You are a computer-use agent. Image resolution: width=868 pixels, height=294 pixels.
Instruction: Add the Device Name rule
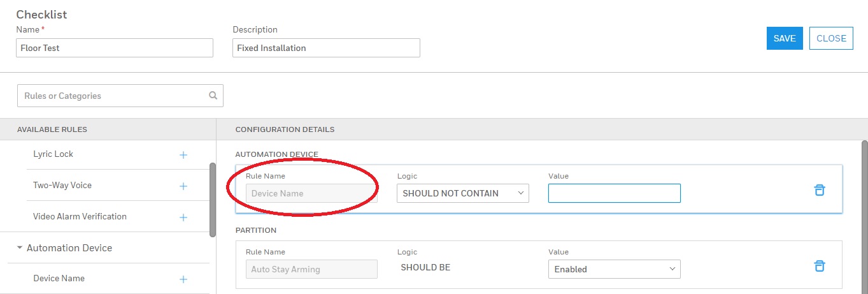(183, 279)
